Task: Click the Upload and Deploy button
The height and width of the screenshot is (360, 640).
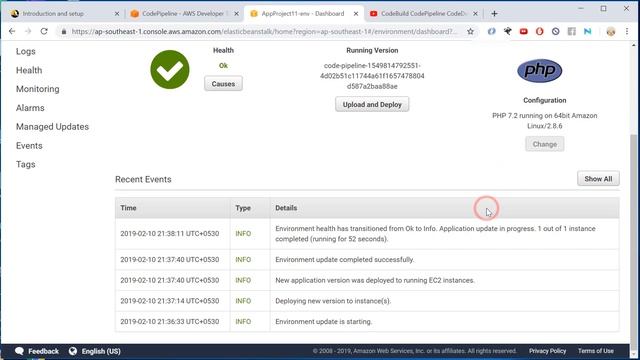Action: tap(372, 104)
